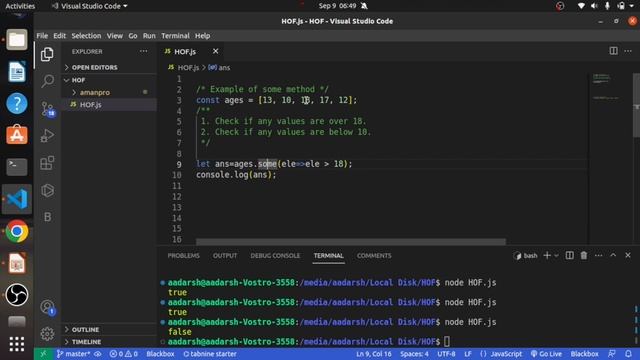Split the editor to the right
Screen dimensions: 640x360
(x=613, y=51)
